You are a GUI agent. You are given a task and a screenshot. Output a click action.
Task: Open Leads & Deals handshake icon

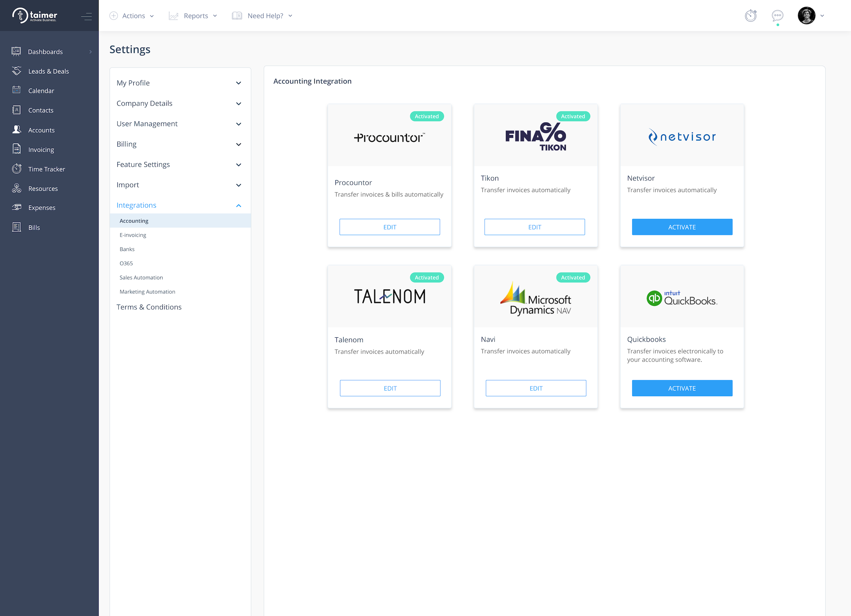pos(17,71)
